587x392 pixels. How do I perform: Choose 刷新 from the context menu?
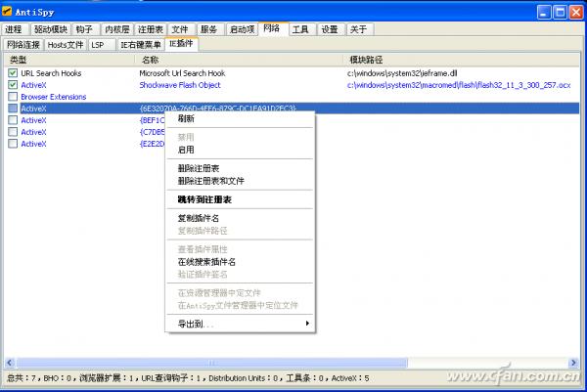click(186, 118)
